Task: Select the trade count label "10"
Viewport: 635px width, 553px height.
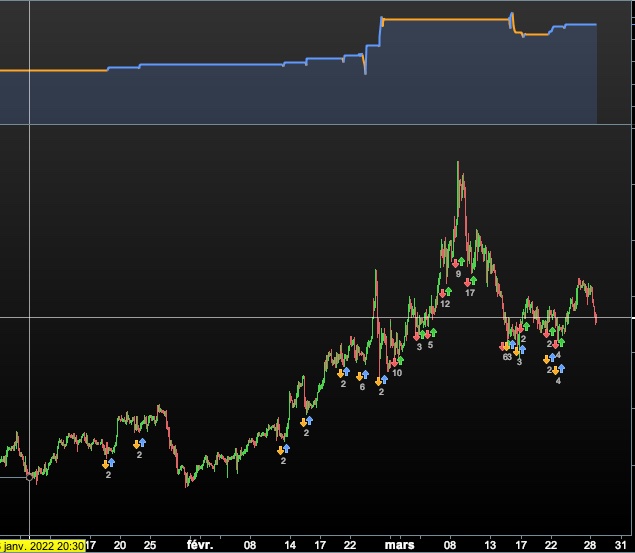Action: (397, 373)
